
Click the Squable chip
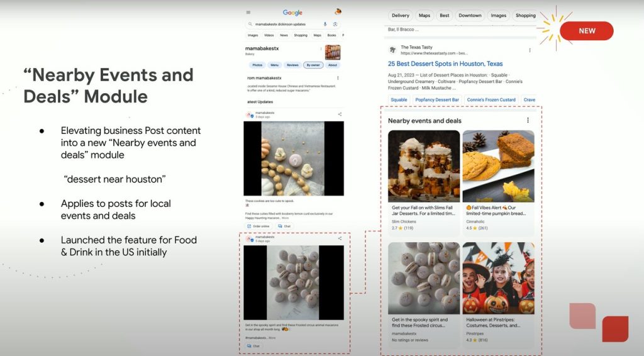[399, 100]
